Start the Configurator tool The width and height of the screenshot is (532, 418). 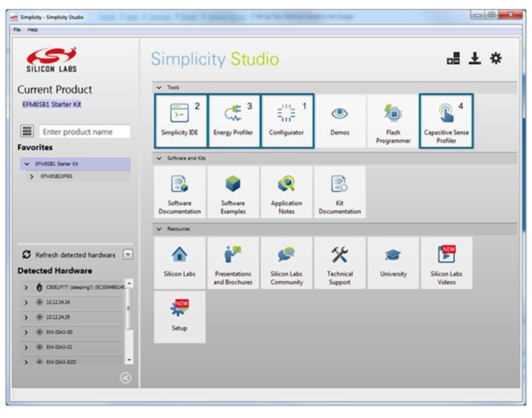pyautogui.click(x=286, y=121)
